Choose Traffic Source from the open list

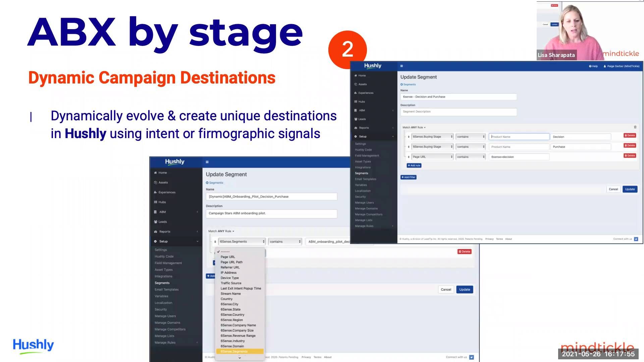click(231, 283)
